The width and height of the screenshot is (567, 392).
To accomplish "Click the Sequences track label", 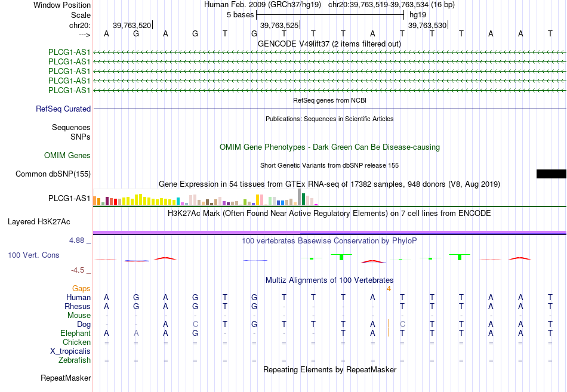I will point(71,127).
